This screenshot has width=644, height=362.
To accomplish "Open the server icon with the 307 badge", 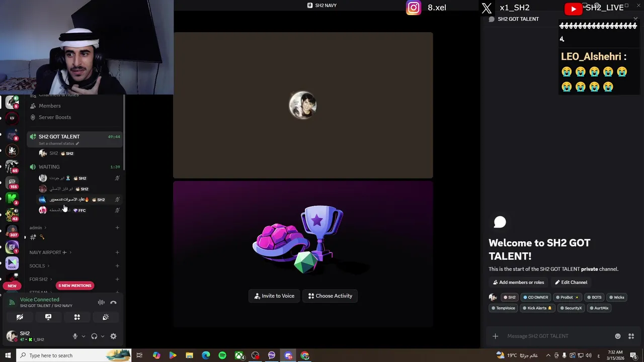I will coord(12,231).
